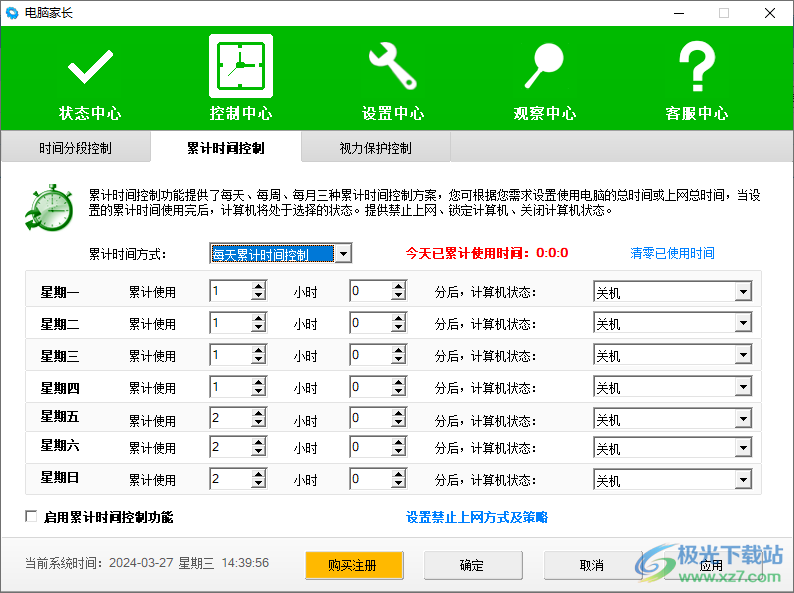Screen dimensions: 794x593
Task: Increase 星期三 hours with up arrow
Action: click(259, 351)
